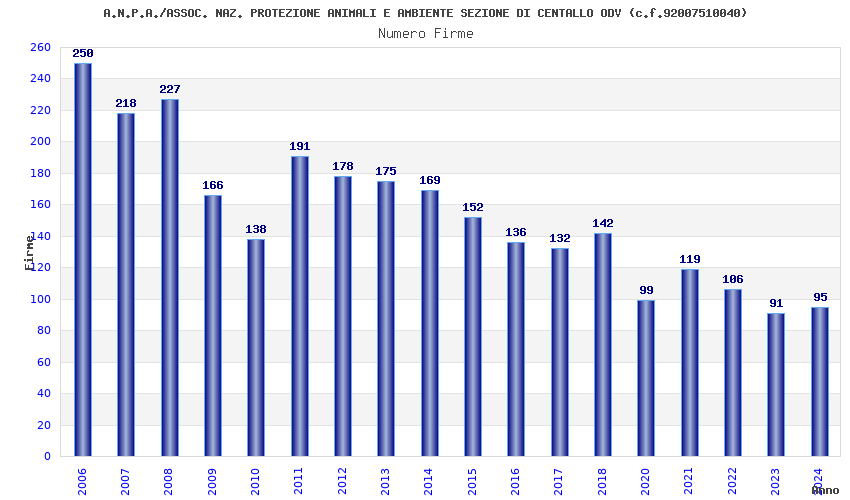This screenshot has width=850, height=500.
Task: Click the y-axis tick label 60
Action: click(x=44, y=362)
